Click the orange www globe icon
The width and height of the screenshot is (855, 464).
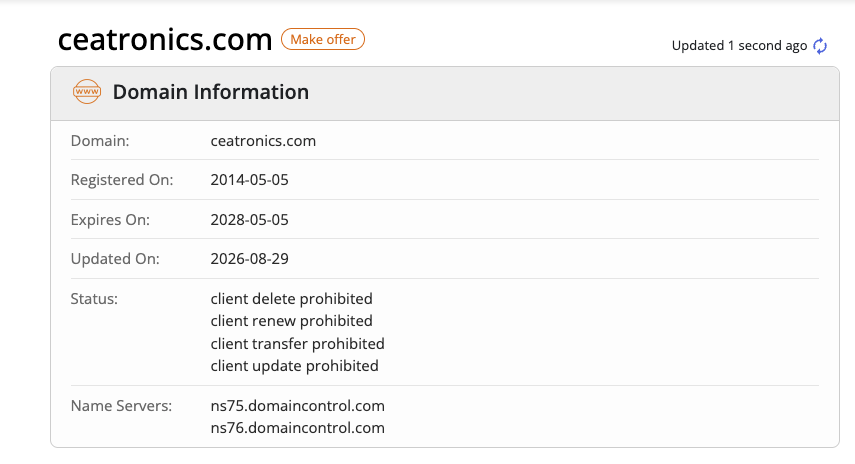click(x=87, y=92)
